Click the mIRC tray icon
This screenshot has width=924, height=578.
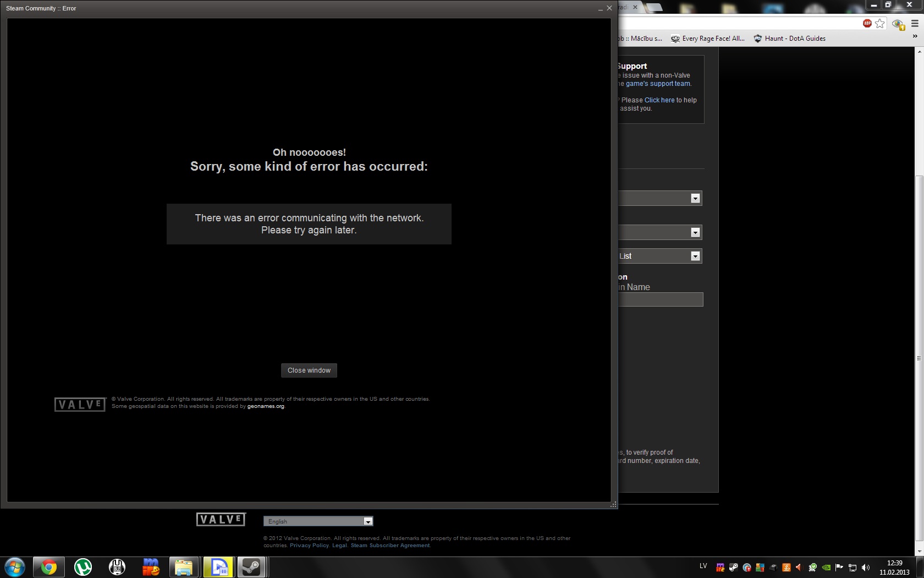(720, 568)
